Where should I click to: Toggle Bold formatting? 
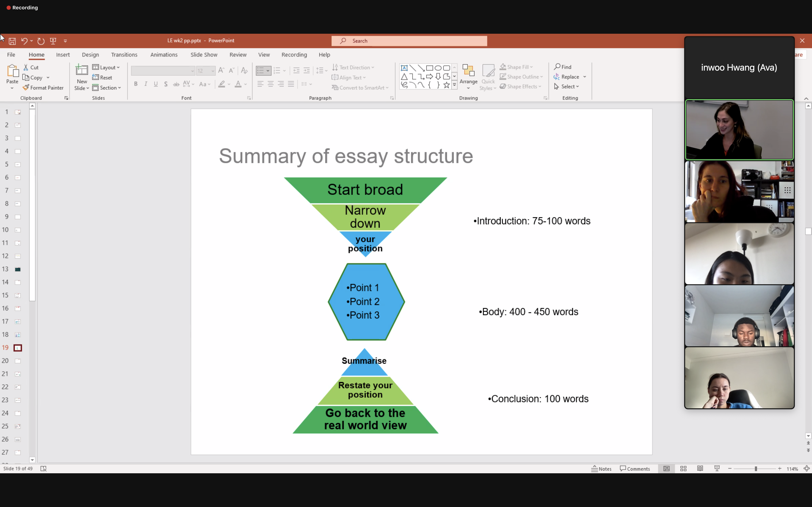[x=135, y=84]
